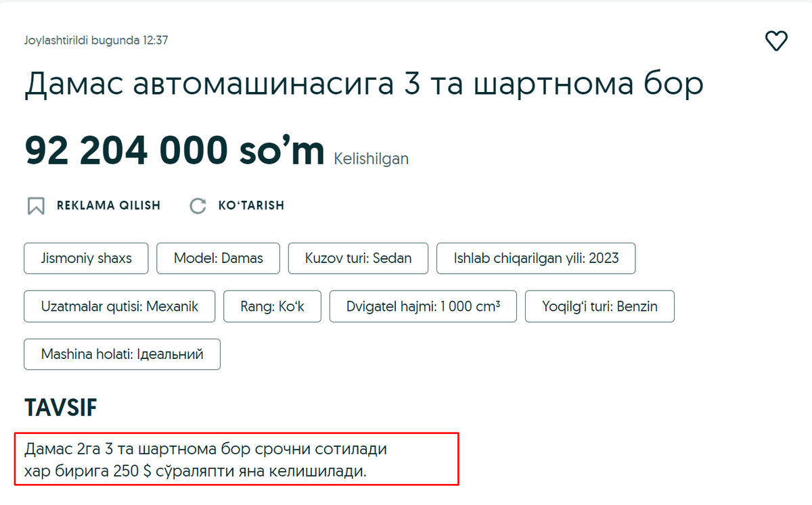Select the Dvigatel hajmi 1 000 cm³ tag
812x505 pixels.
[423, 306]
